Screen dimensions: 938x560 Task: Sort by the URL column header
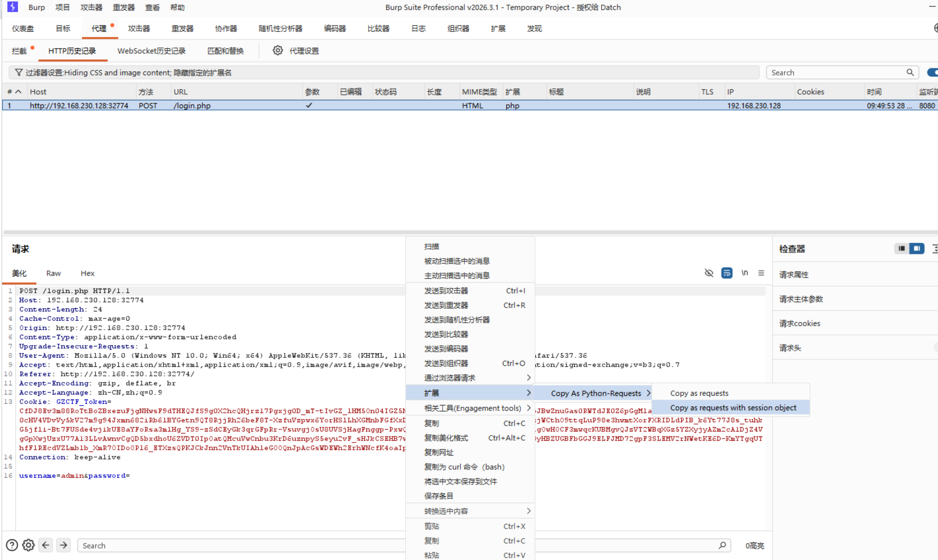pyautogui.click(x=236, y=92)
